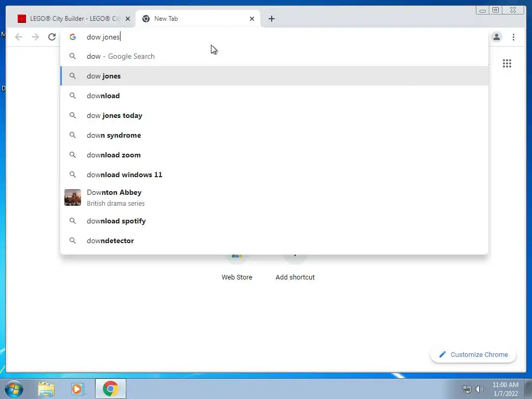Image resolution: width=532 pixels, height=399 pixels.
Task: Pick the 'downdetector' suggestion
Action: 274,241
